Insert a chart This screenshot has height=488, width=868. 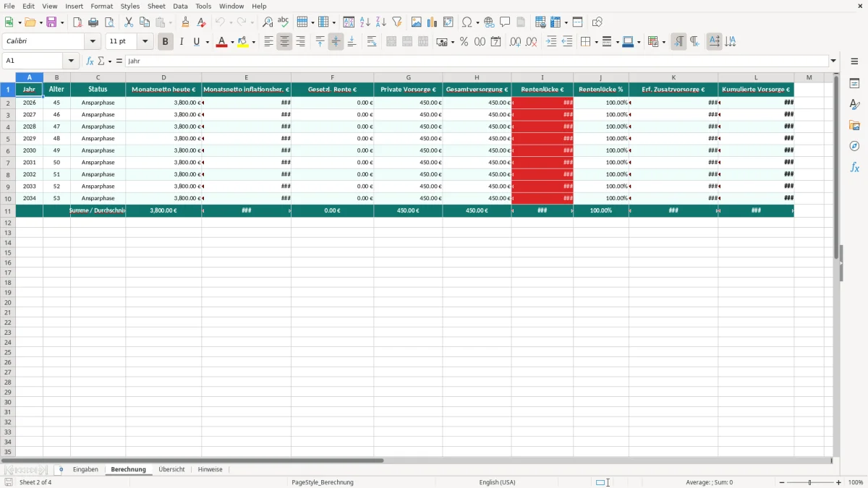(x=433, y=22)
